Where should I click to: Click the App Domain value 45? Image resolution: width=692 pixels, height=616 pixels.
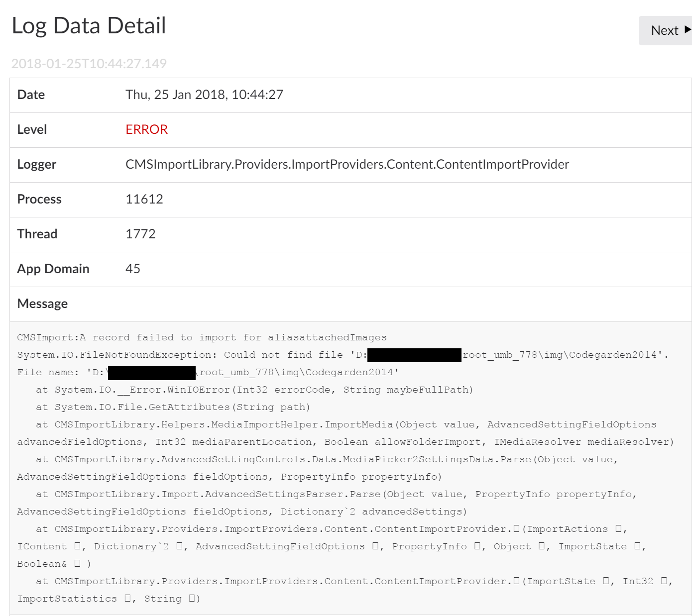[x=133, y=269]
